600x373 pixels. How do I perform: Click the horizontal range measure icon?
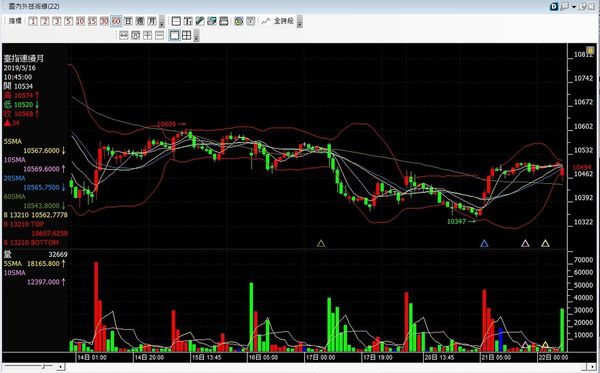tap(124, 36)
